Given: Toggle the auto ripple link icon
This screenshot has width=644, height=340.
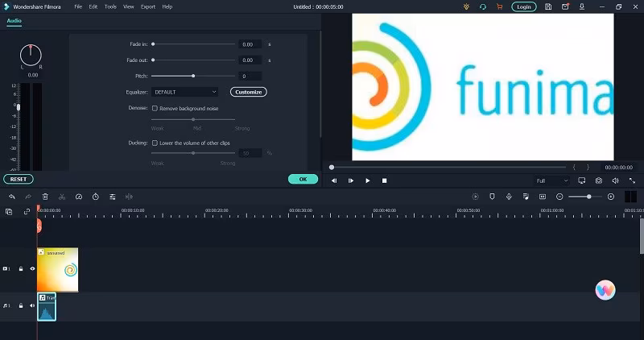Looking at the screenshot, I should (27, 212).
